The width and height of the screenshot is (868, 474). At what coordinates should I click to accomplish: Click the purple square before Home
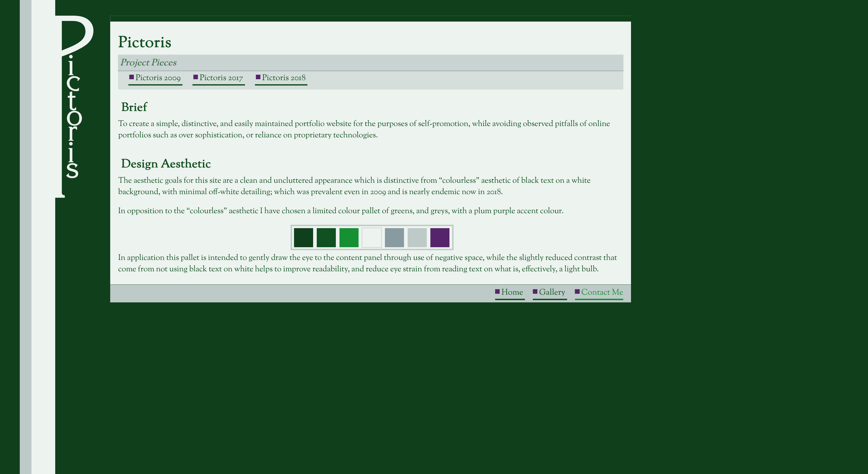pyautogui.click(x=497, y=291)
